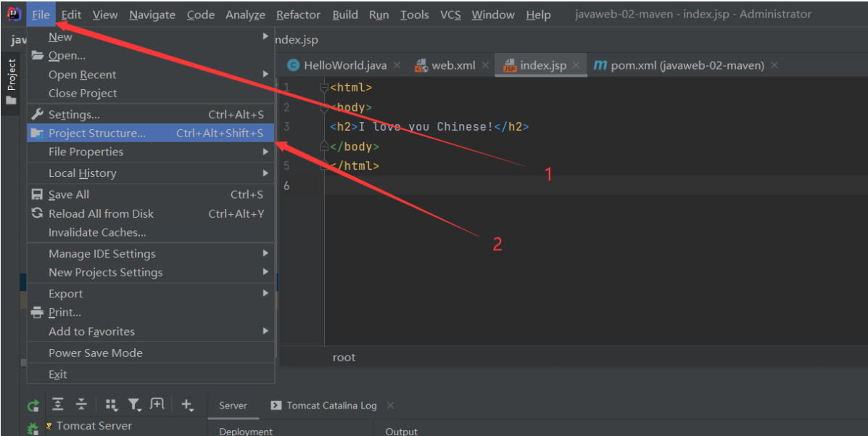Choose Exit from the File menu
Image resolution: width=868 pixels, height=436 pixels.
tap(151, 374)
